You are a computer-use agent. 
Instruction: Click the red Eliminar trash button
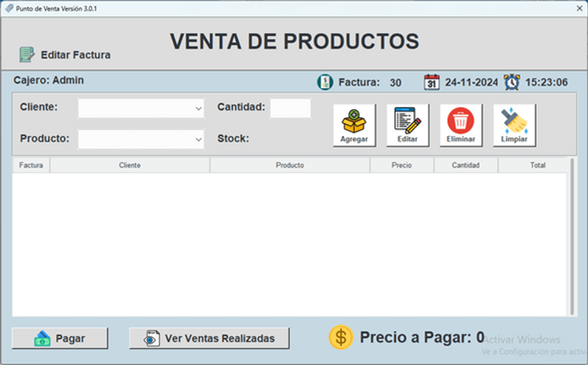461,125
